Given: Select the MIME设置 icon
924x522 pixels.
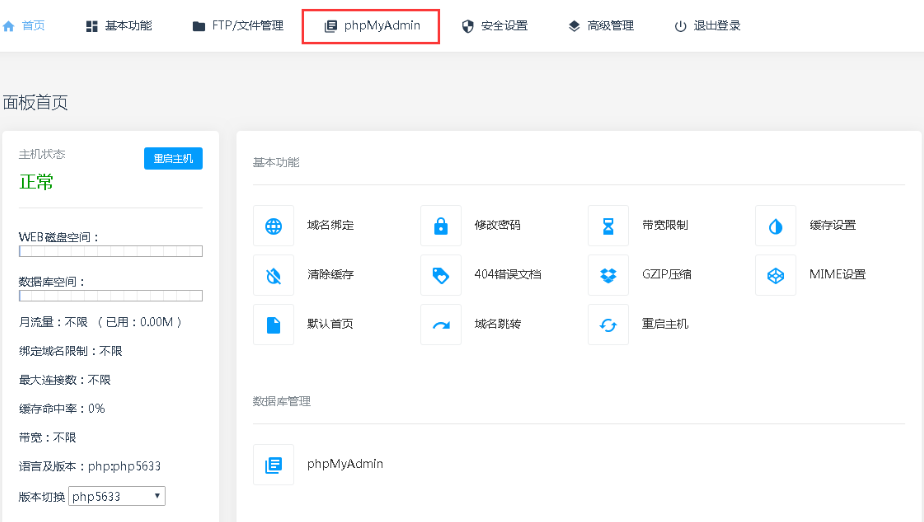Looking at the screenshot, I should point(776,275).
